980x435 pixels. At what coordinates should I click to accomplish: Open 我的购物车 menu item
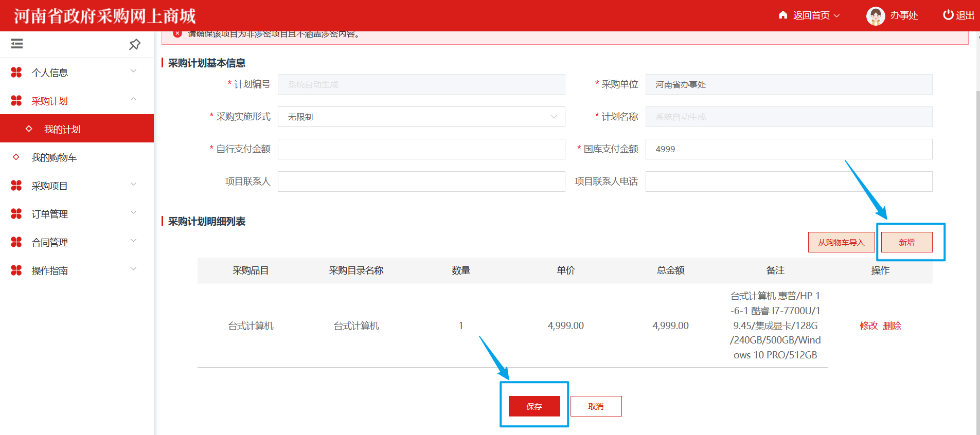(x=54, y=157)
